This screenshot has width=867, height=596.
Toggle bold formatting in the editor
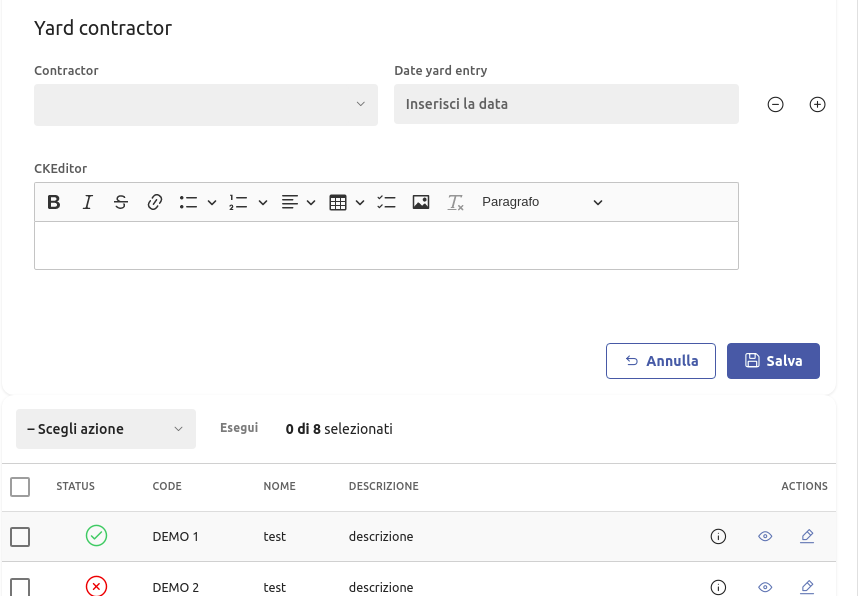[x=54, y=202]
